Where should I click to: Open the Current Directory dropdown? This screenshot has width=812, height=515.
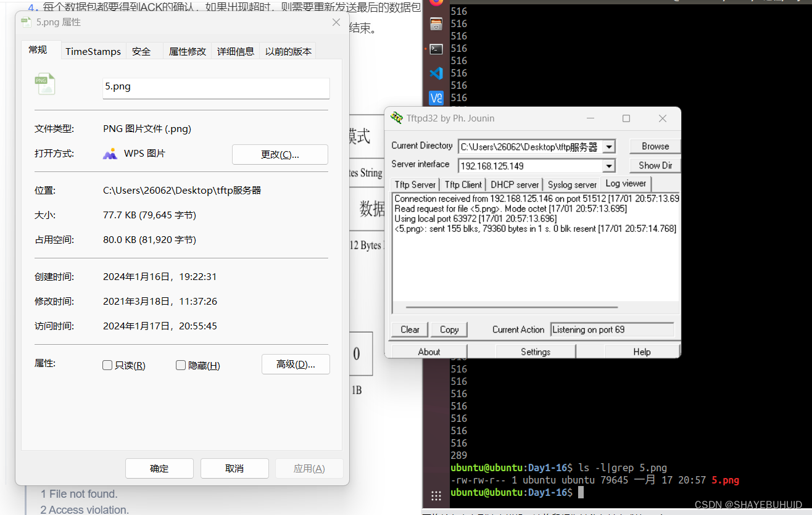pyautogui.click(x=608, y=146)
